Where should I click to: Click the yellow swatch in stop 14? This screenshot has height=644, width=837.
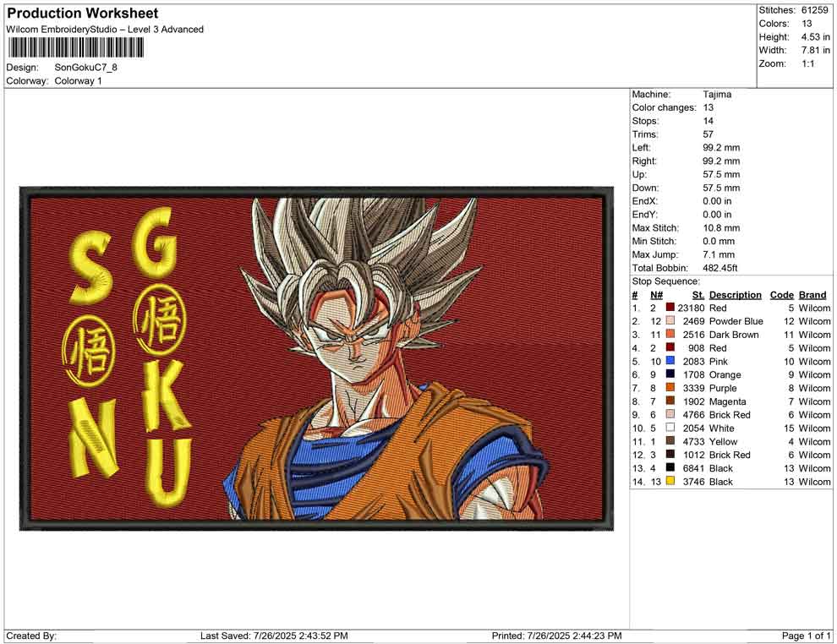[x=670, y=481]
